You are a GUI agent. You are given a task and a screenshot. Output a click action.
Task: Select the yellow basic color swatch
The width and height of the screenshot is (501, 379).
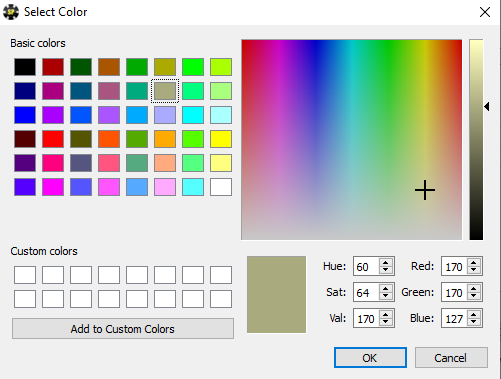pos(221,139)
